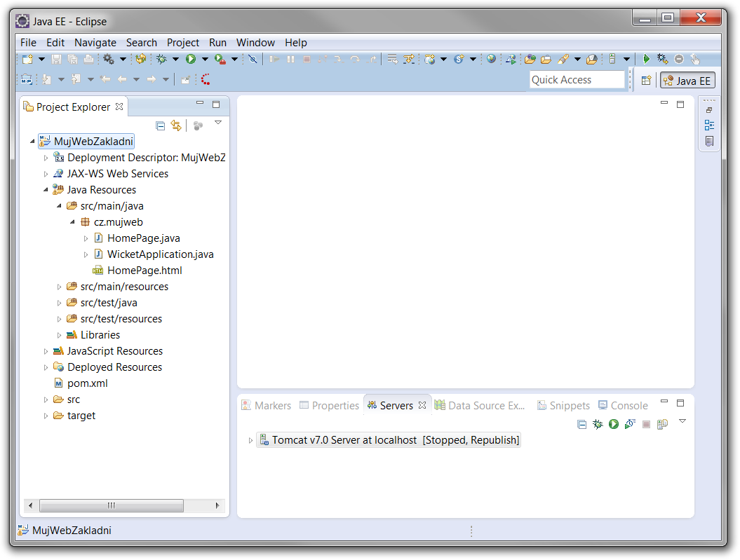Toggle Link with Editor in Project Explorer
Screen dimensions: 740x560
(176, 125)
